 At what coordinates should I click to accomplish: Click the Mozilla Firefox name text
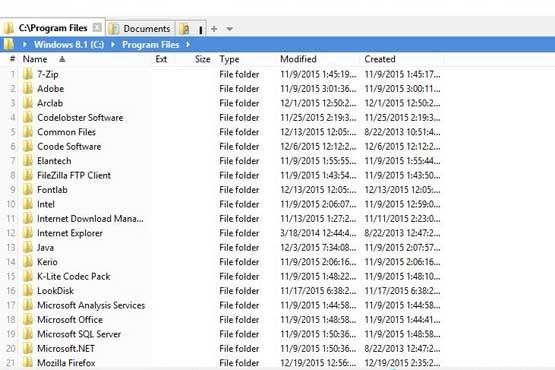(x=66, y=363)
